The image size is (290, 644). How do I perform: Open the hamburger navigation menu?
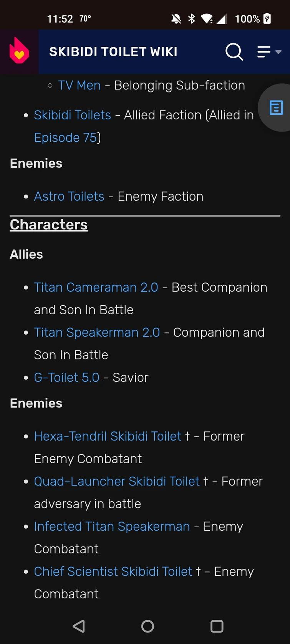(x=264, y=51)
